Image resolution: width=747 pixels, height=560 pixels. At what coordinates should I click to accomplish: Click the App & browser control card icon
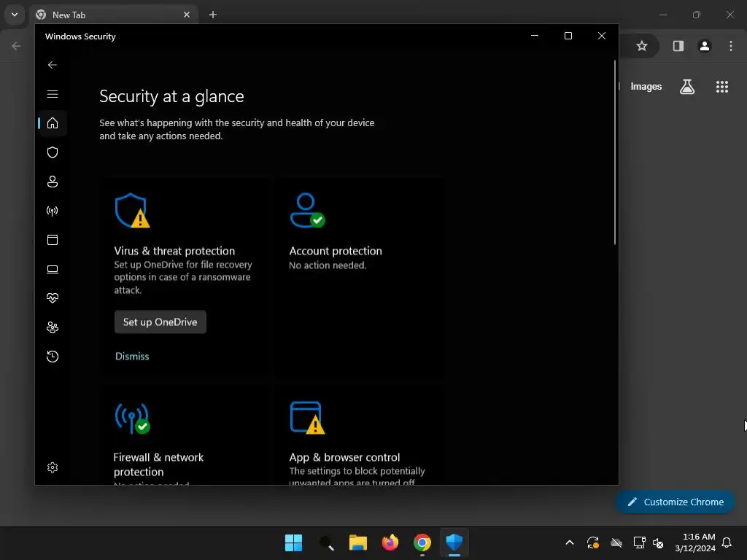point(307,418)
